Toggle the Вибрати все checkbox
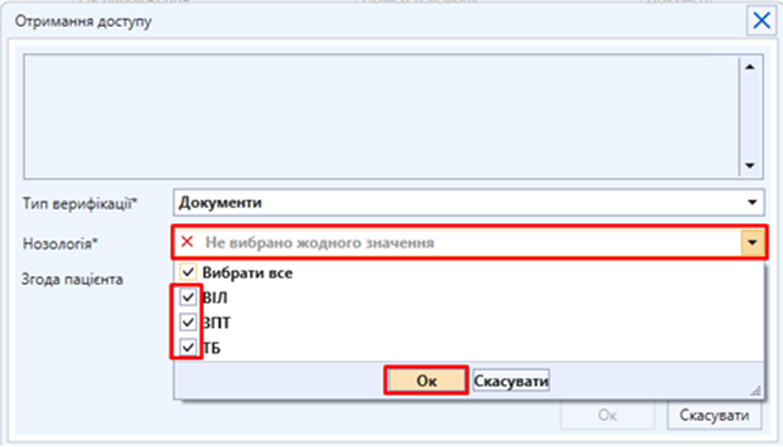 click(x=187, y=273)
